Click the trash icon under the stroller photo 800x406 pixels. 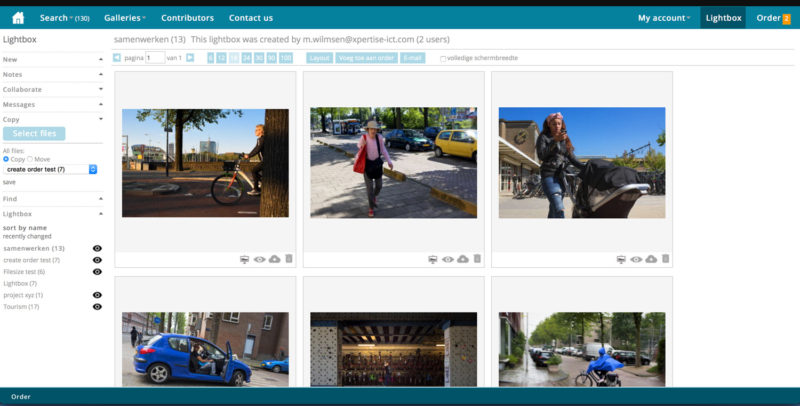665,259
